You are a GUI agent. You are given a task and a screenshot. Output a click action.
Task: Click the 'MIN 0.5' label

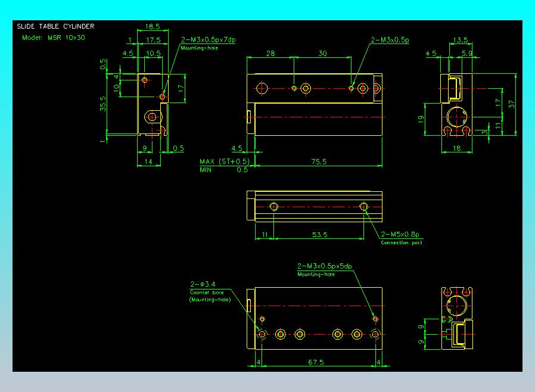pos(224,170)
